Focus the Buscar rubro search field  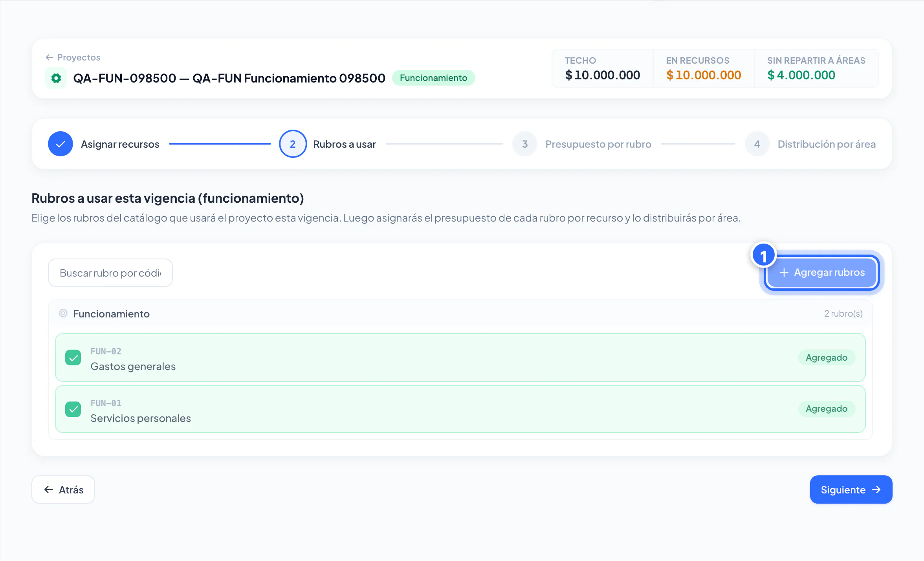point(110,273)
